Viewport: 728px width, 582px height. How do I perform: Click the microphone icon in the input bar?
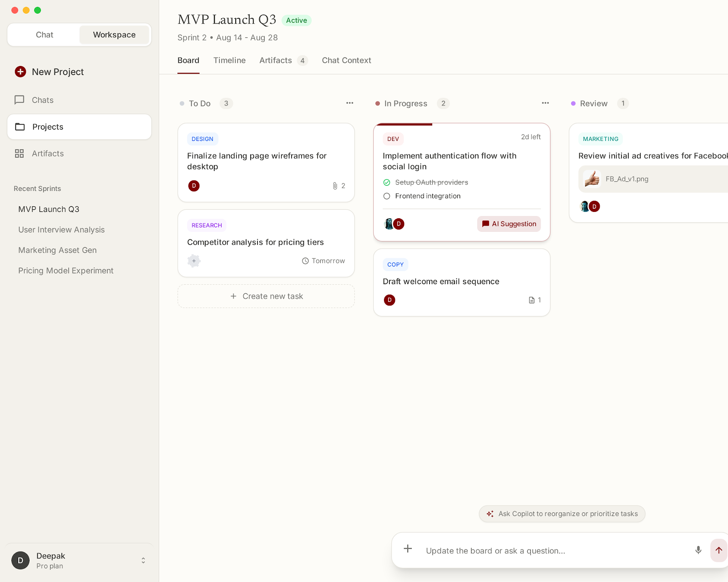tap(698, 550)
